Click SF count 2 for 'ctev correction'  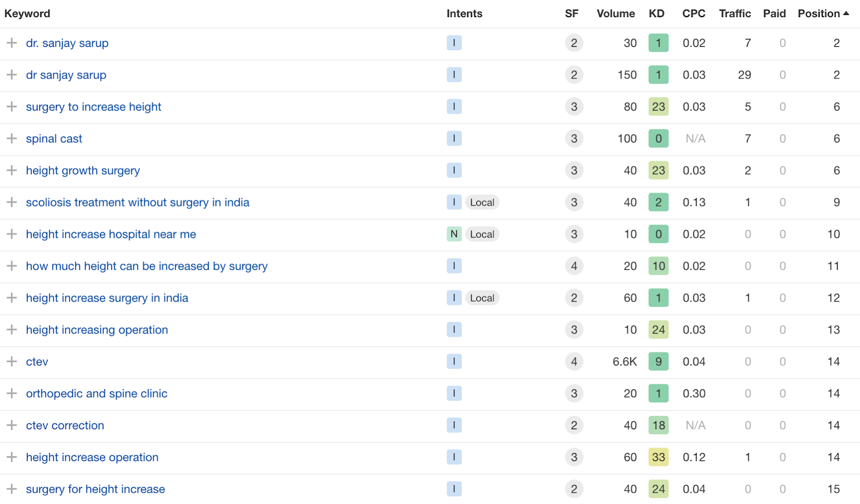(574, 426)
